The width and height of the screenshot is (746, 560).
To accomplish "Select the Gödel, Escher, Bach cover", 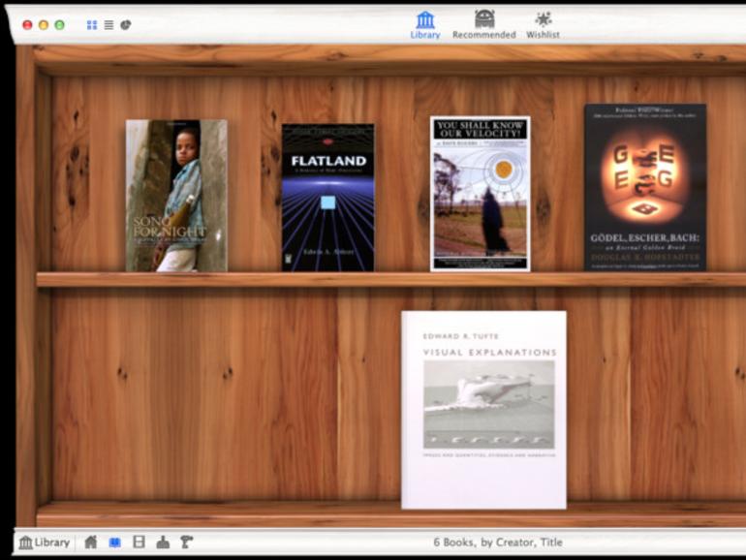I will (x=645, y=187).
